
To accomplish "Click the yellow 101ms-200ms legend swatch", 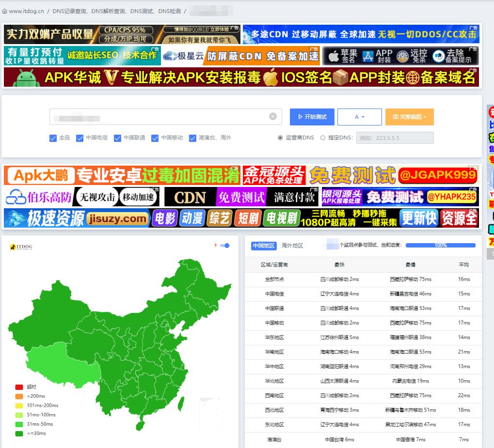I will 19,405.
